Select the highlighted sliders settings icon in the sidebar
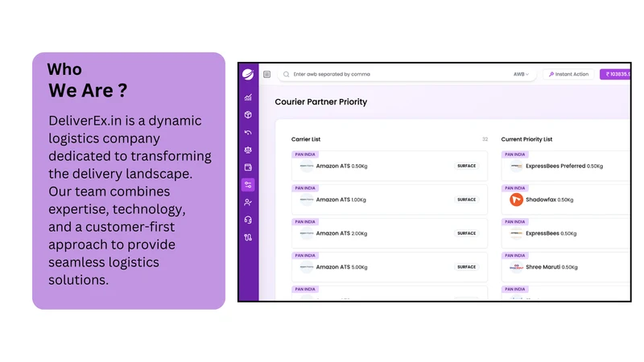This screenshot has height=362, width=644. point(248,185)
